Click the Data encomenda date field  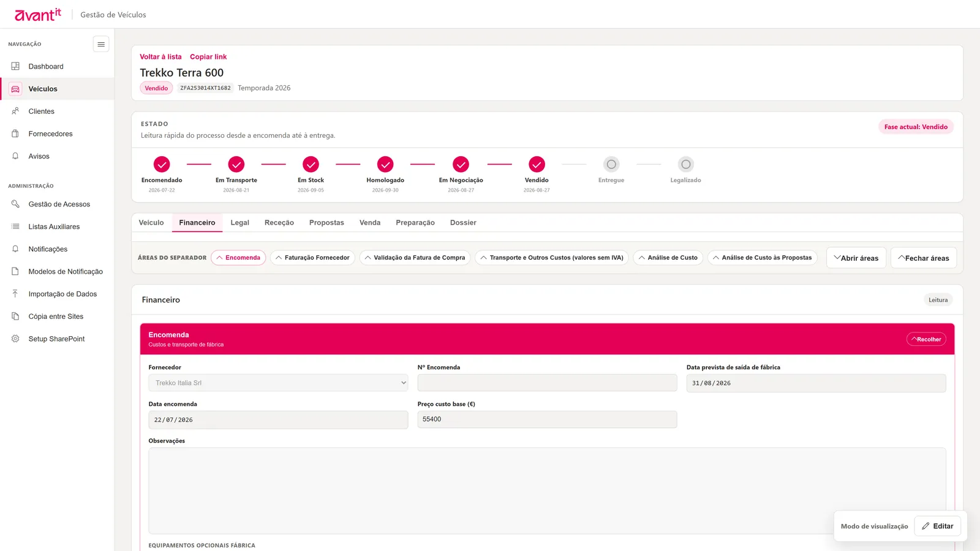click(278, 420)
